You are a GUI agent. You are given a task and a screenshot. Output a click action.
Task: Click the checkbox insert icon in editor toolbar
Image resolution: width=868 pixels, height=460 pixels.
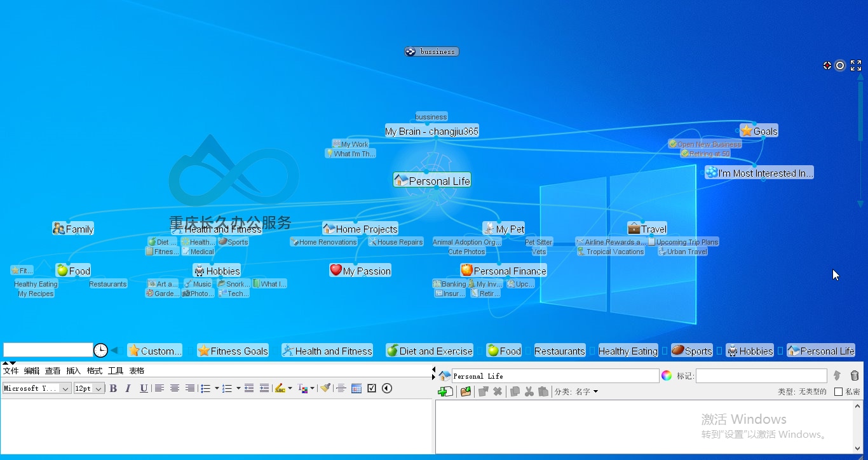(372, 388)
